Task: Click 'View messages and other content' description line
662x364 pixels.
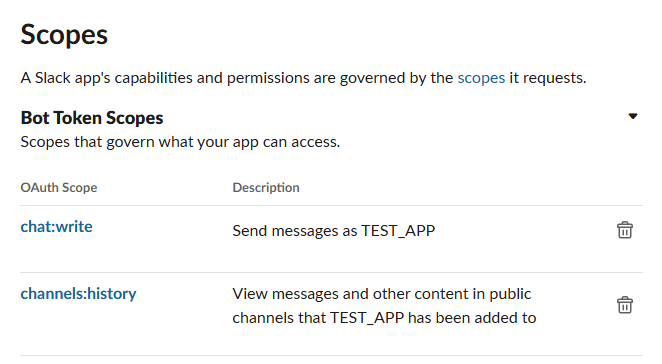Action: [382, 294]
